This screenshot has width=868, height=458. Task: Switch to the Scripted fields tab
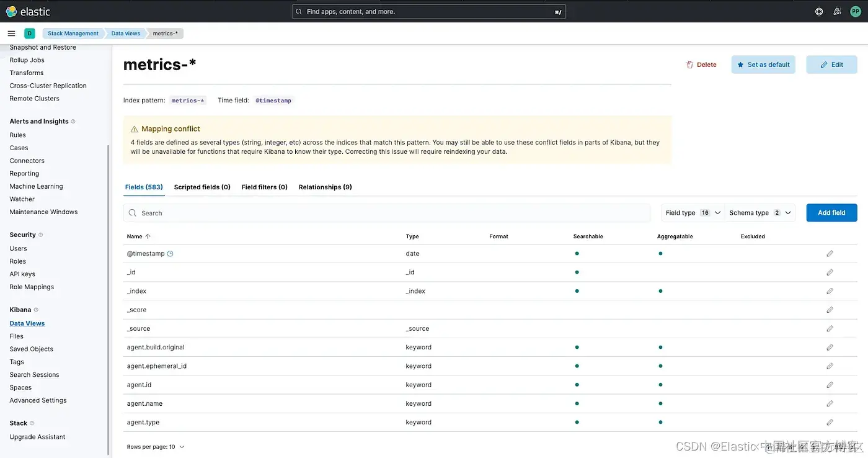(202, 187)
